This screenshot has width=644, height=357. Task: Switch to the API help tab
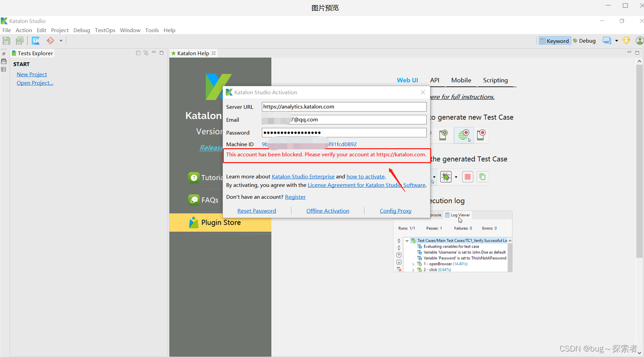(x=435, y=80)
